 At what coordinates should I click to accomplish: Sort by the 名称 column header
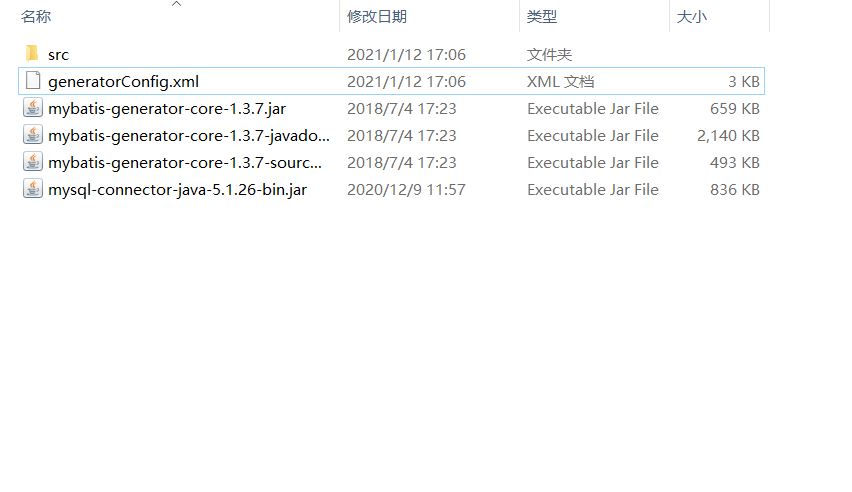pos(36,17)
